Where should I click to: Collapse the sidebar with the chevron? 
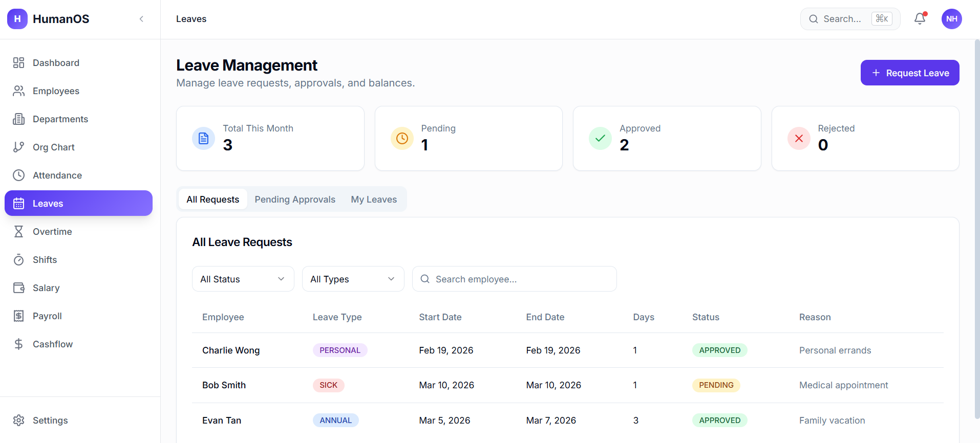tap(141, 19)
